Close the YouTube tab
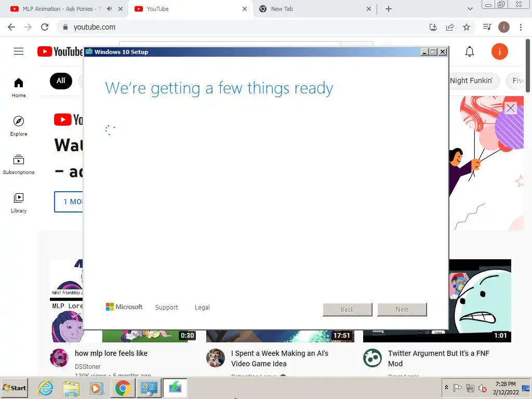Screen dimensions: 532x399 click(245, 9)
